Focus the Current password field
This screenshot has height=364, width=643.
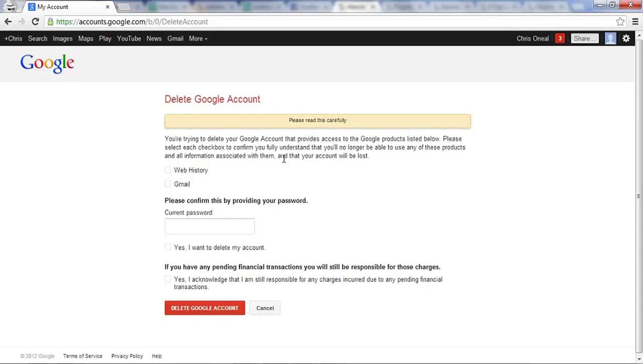(x=210, y=226)
